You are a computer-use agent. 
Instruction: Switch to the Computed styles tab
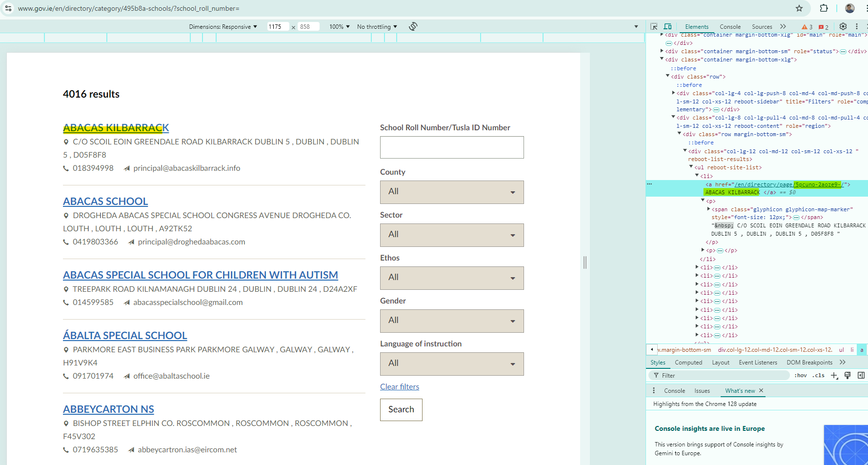[688, 362]
